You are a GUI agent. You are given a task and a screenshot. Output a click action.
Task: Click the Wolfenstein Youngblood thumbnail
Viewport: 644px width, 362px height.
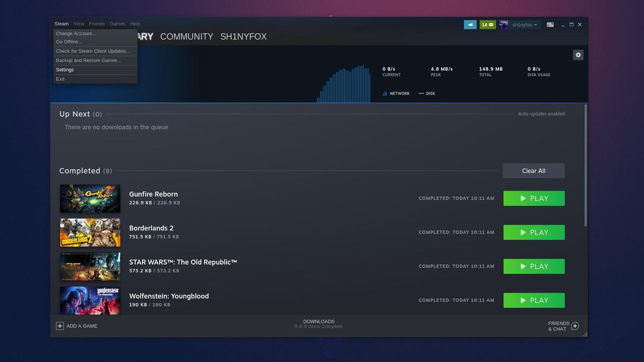click(90, 300)
